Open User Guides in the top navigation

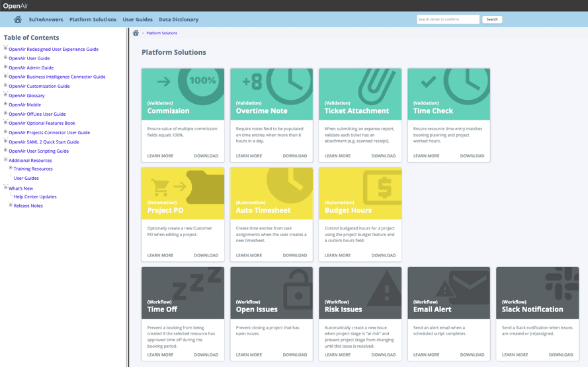(x=138, y=19)
